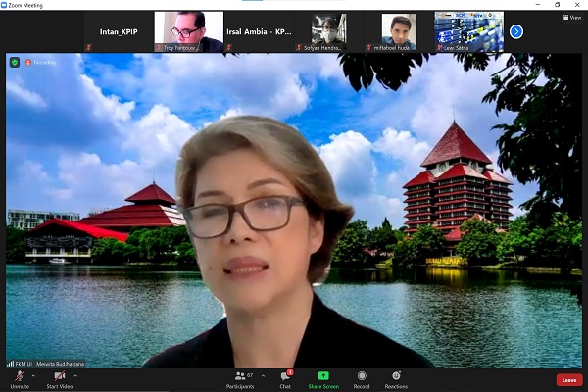The image size is (588, 392).
Task: Show next participants with the blue arrow
Action: point(516,31)
